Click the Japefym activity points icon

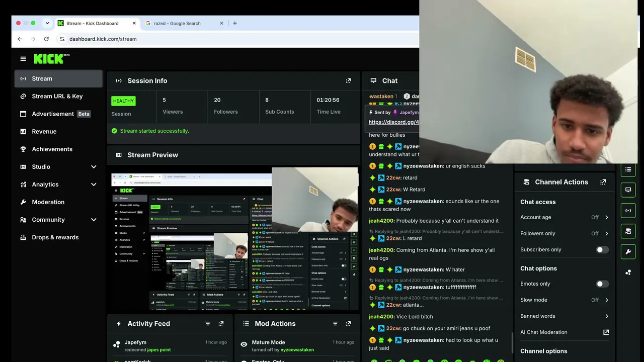point(117,344)
